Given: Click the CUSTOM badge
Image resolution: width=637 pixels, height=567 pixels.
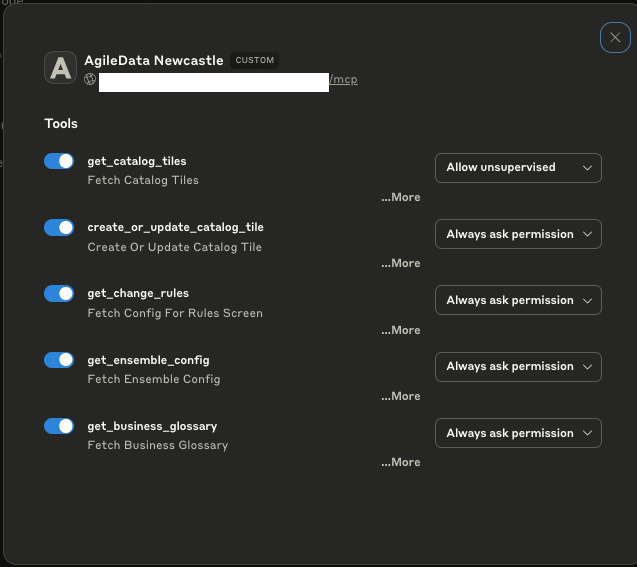Looking at the screenshot, I should pos(254,60).
